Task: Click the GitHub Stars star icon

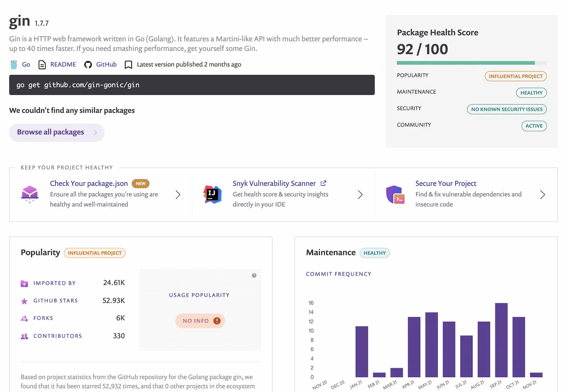Action: point(24,301)
